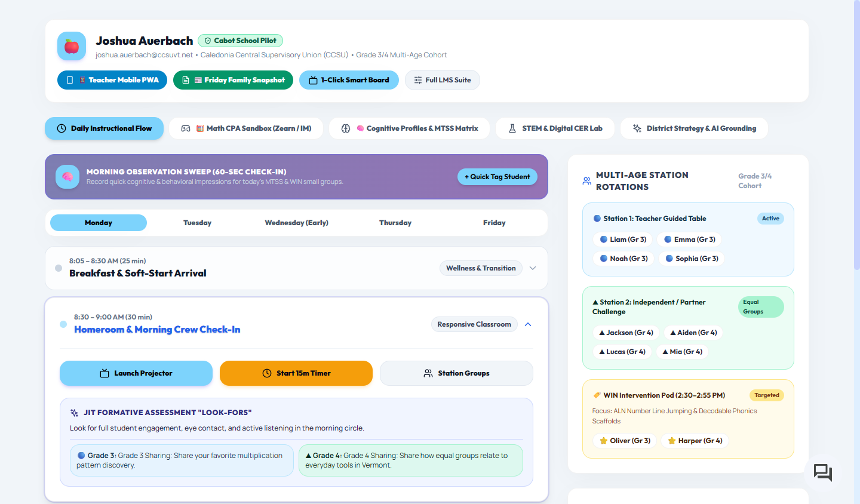Expand the Breakfast & Soft-Start Arrival chevron

tap(533, 268)
